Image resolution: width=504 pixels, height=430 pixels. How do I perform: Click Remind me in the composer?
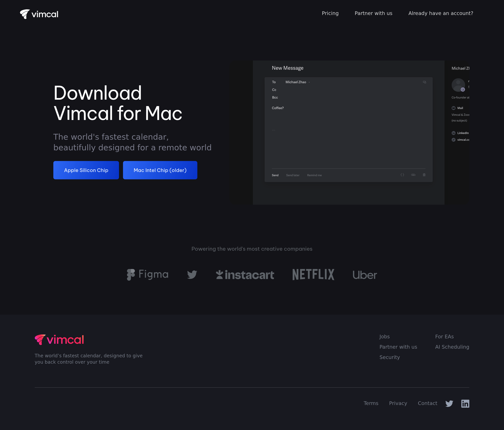pos(314,175)
